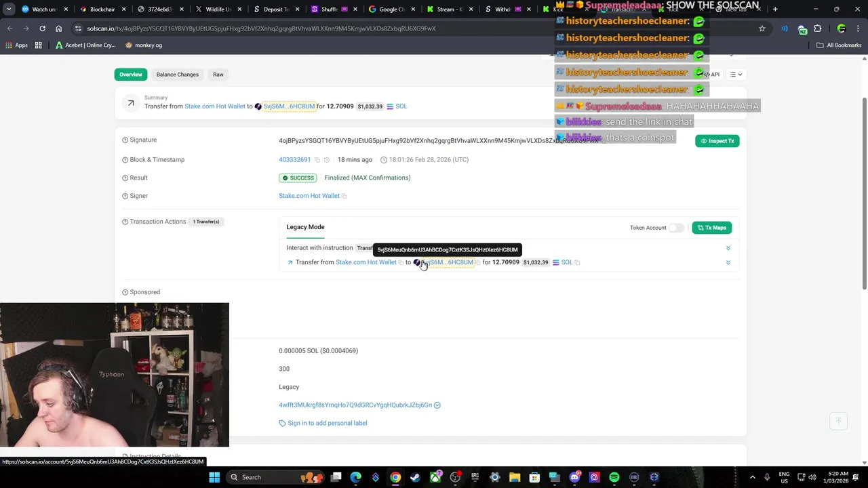The width and height of the screenshot is (868, 488).
Task: Click the SOL token link in Summary
Action: 401,106
